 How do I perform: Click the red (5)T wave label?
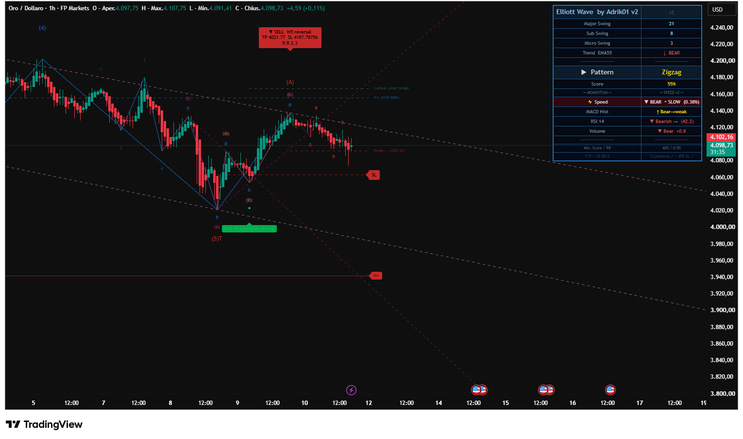[x=217, y=238]
